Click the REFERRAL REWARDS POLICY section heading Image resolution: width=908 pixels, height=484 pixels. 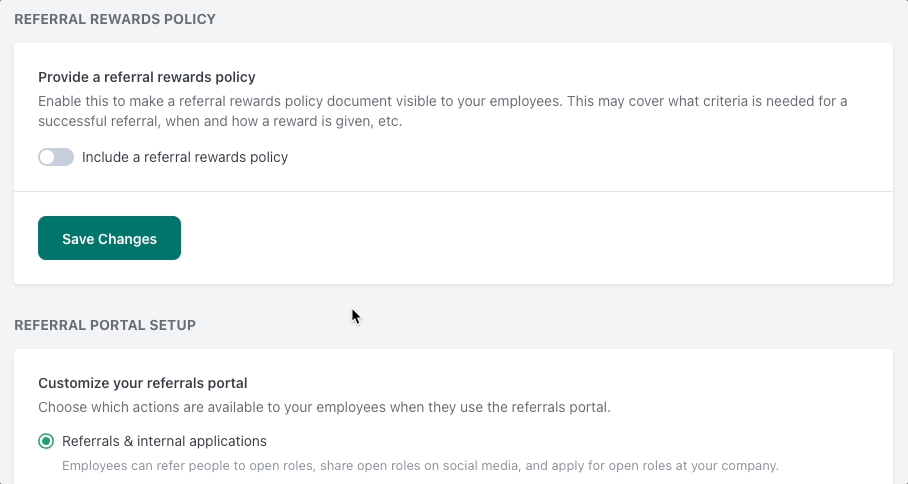click(115, 19)
